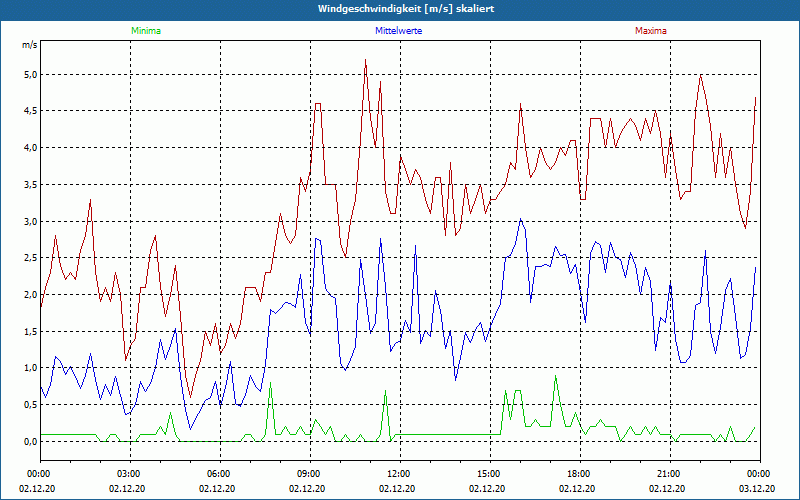Click the 0,0 y-axis value

pos(31,441)
